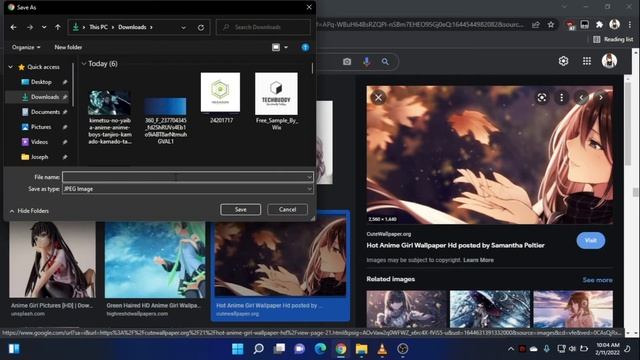The width and height of the screenshot is (640, 360).
Task: Select the kimetsu-no-yaiba file thumbnail
Action: [x=109, y=103]
